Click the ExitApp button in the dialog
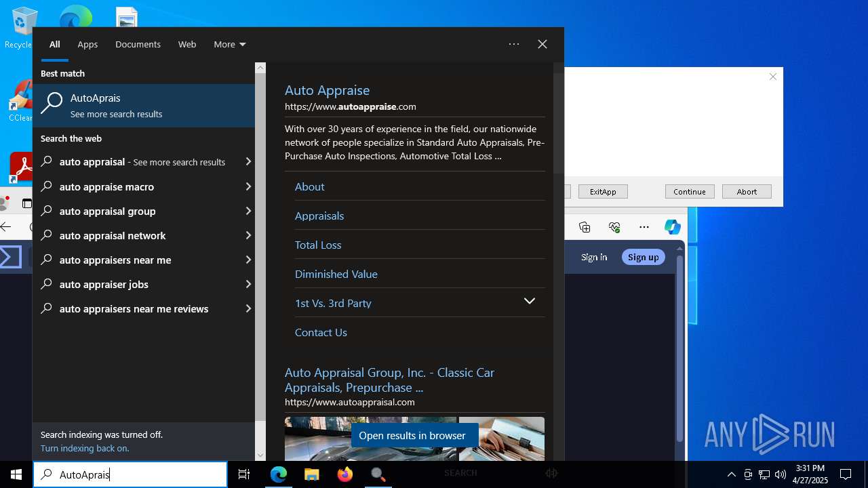This screenshot has width=868, height=488. (x=603, y=192)
